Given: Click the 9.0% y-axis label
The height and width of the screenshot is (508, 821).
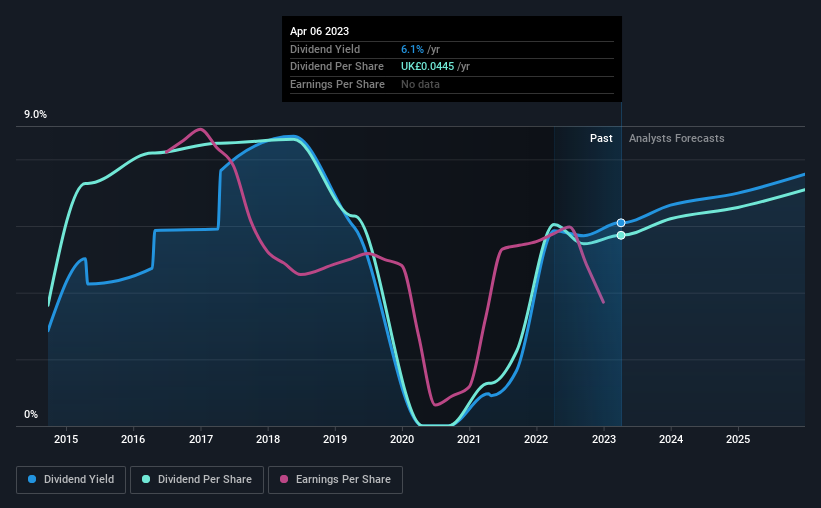Looking at the screenshot, I should point(35,115).
